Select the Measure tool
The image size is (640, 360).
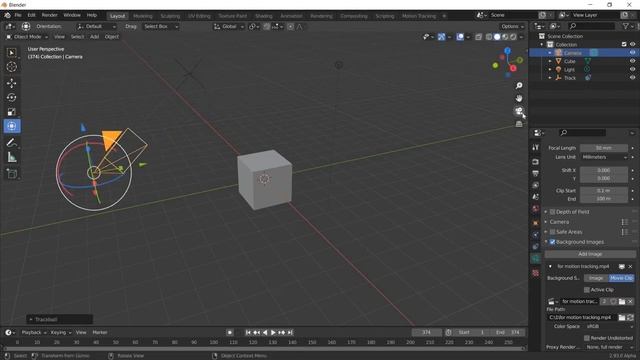pos(11,157)
